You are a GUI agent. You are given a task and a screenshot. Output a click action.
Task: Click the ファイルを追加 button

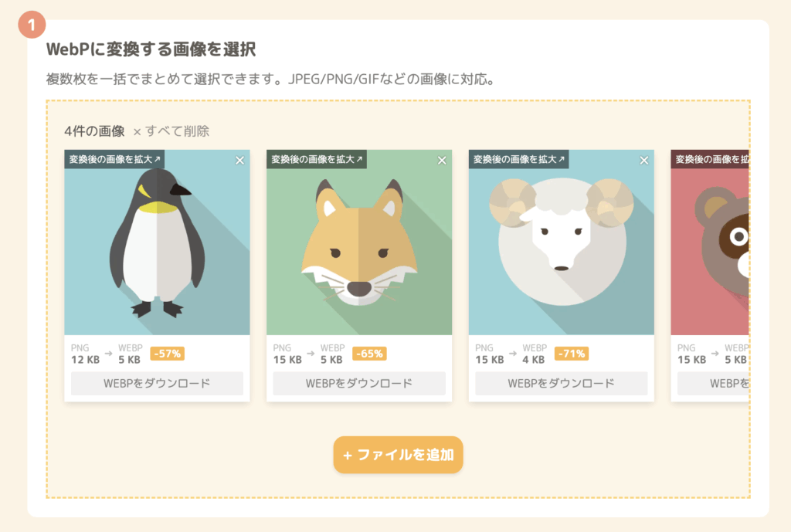(x=398, y=455)
